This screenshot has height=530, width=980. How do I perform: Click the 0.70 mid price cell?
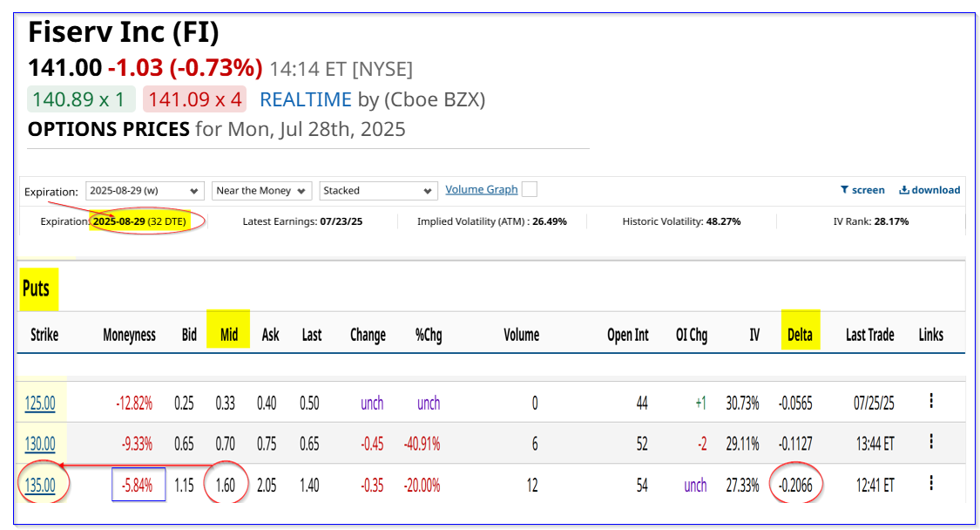[226, 444]
